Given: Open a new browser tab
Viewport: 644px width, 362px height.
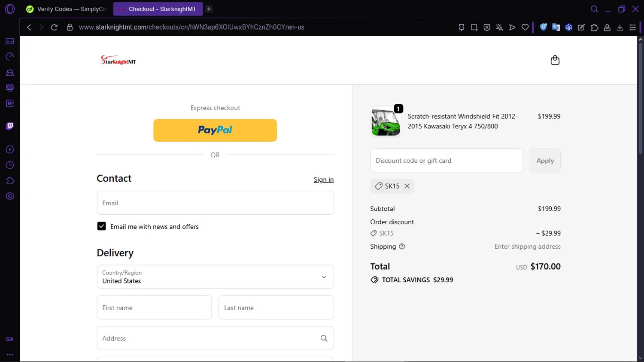Looking at the screenshot, I should pyautogui.click(x=209, y=9).
